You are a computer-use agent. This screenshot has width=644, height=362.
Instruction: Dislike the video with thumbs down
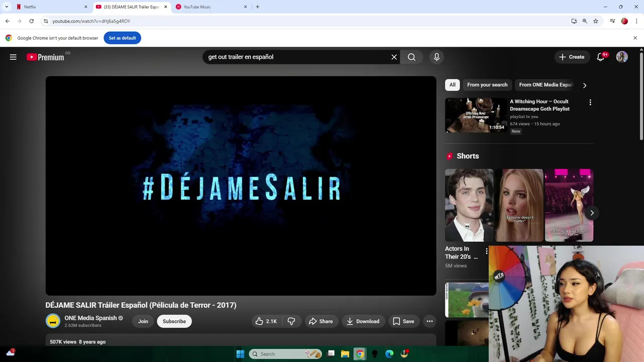[x=291, y=321]
